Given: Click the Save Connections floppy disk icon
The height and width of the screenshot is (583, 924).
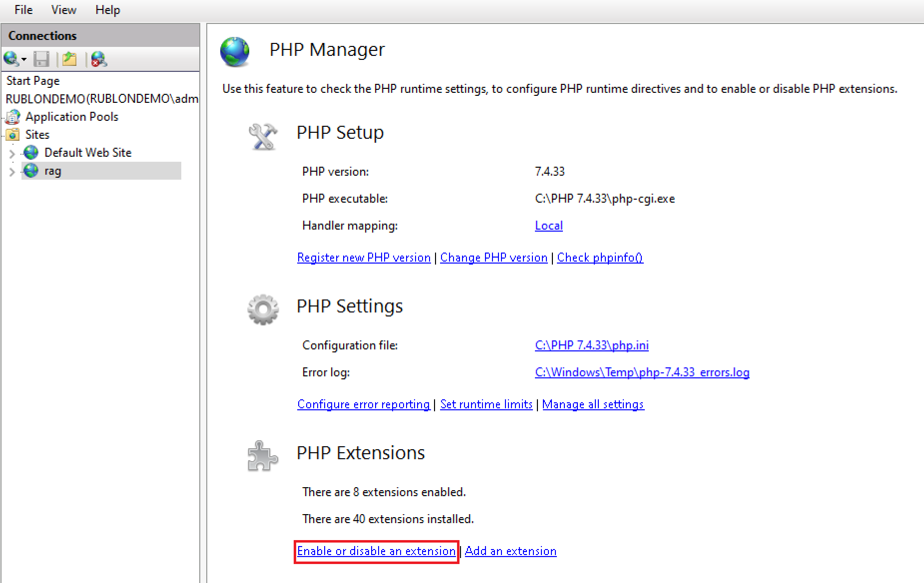Looking at the screenshot, I should [x=41, y=59].
